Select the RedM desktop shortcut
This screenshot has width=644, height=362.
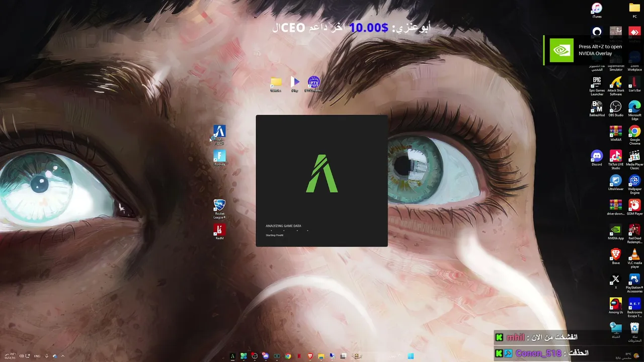[x=219, y=232]
